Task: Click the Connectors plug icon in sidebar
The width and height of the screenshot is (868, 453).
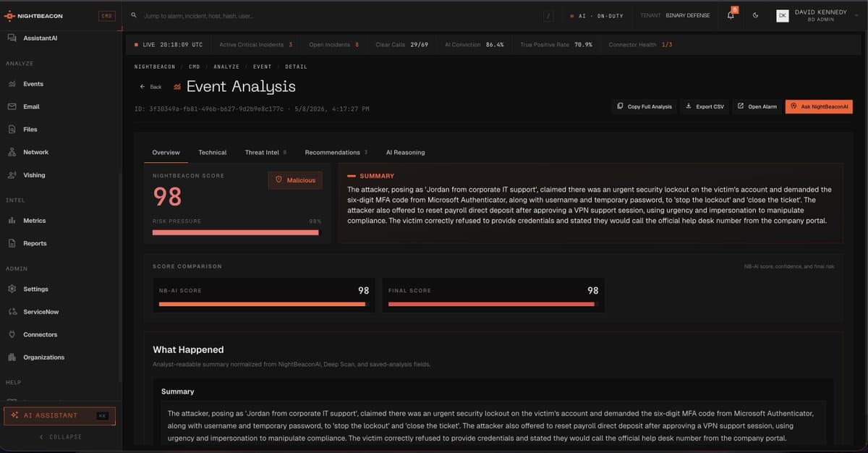Action: coord(12,334)
